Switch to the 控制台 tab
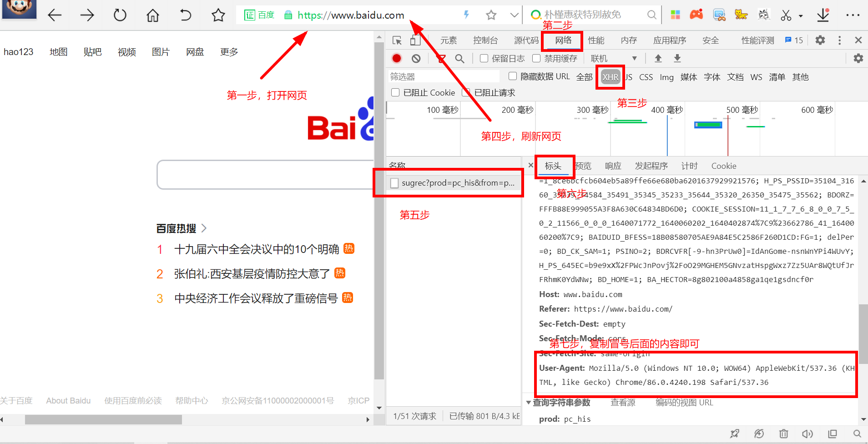The height and width of the screenshot is (444, 868). pyautogui.click(x=485, y=40)
